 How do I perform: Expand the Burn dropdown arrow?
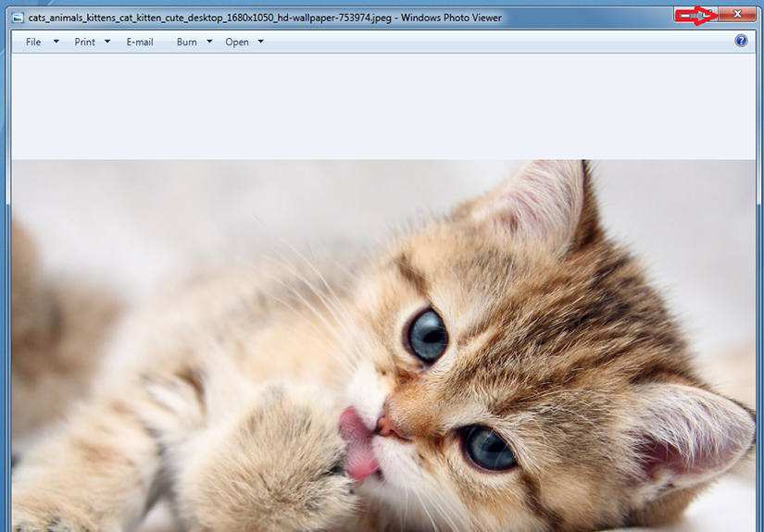(209, 42)
